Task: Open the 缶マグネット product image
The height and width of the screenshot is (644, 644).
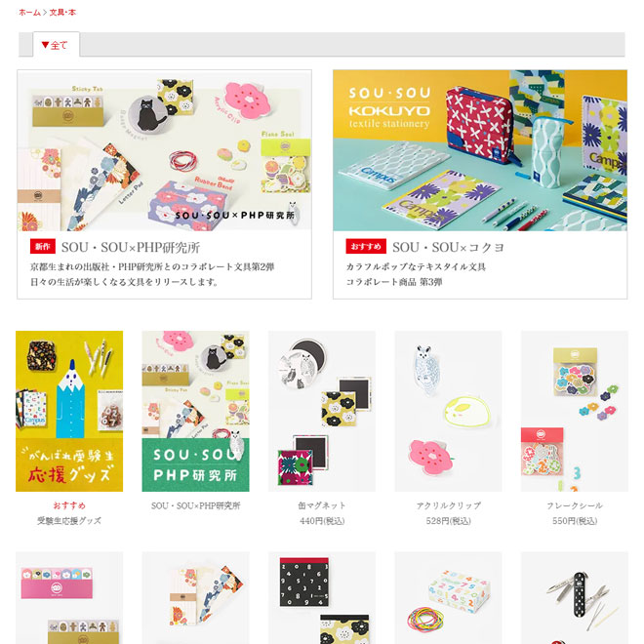Action: pos(322,411)
